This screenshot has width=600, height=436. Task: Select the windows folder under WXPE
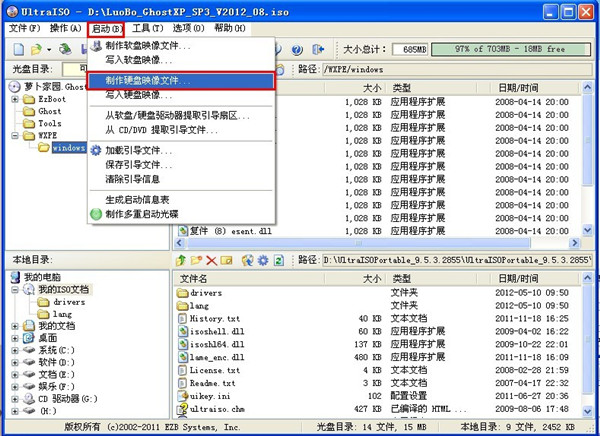(x=69, y=147)
